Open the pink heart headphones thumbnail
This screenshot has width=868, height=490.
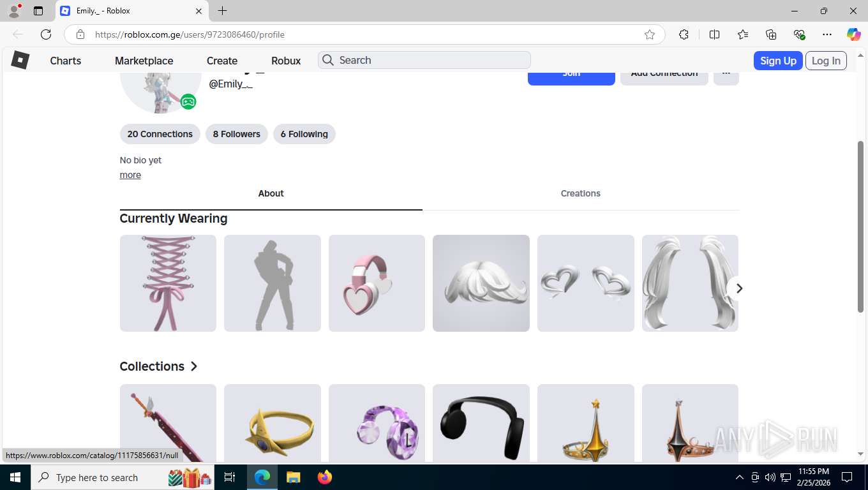(x=377, y=283)
